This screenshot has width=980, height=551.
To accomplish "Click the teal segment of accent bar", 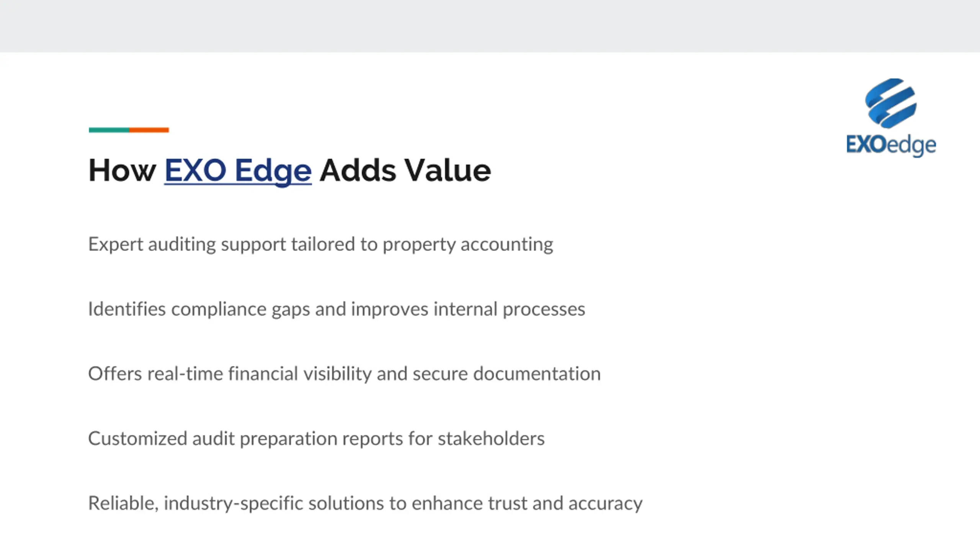I will (109, 130).
